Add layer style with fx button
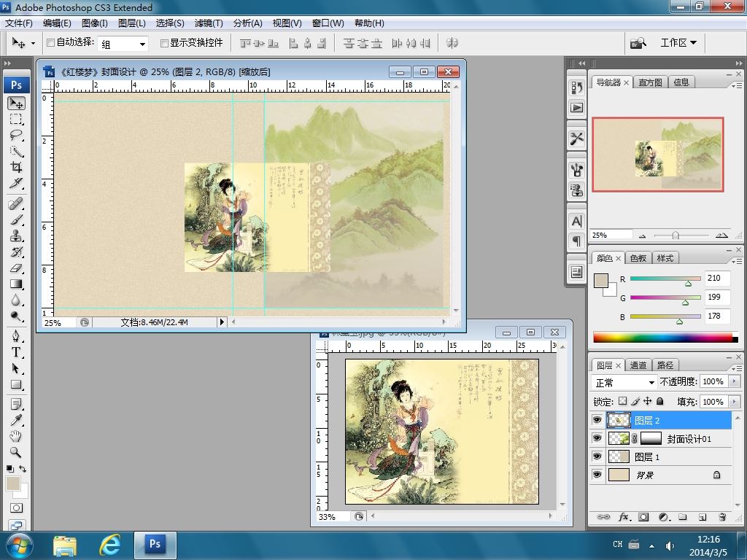 pyautogui.click(x=624, y=517)
